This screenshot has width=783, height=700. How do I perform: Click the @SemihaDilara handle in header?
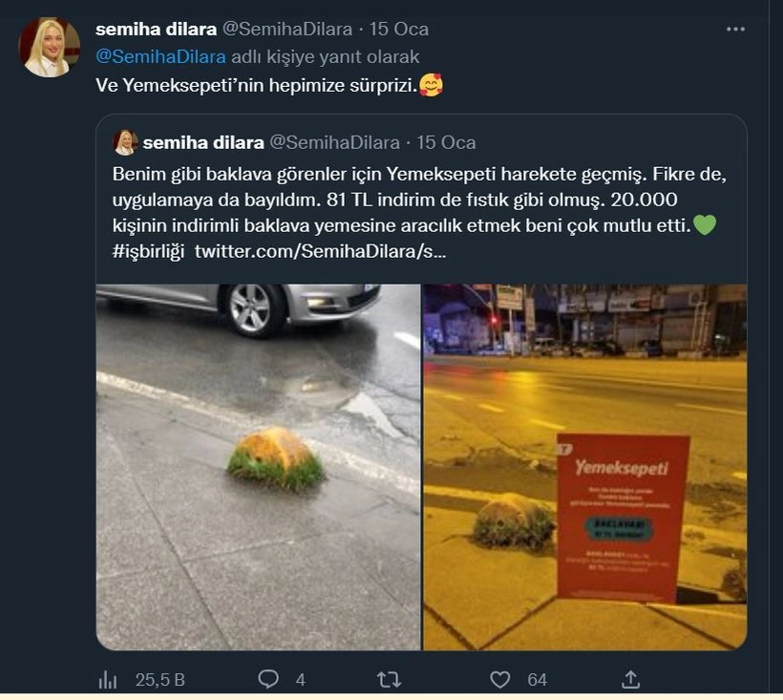[287, 30]
